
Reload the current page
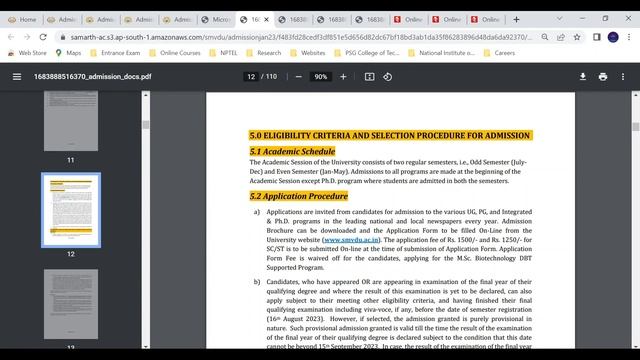tap(43, 37)
